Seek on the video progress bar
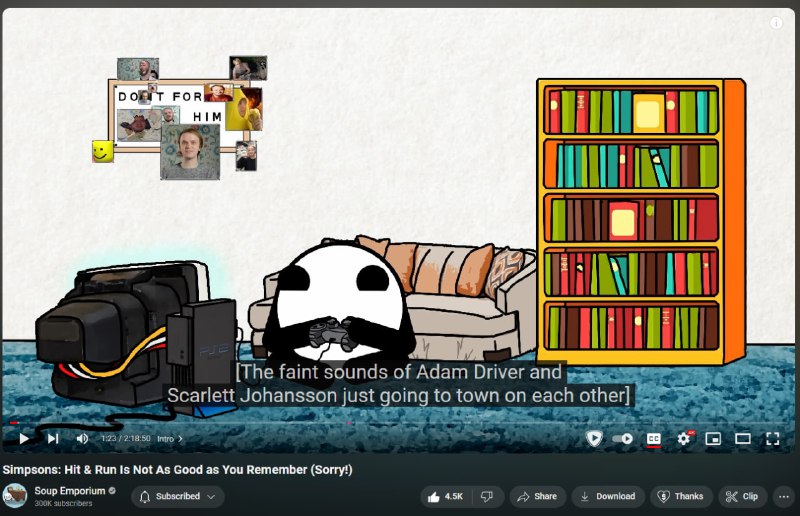This screenshot has width=800, height=516. pyautogui.click(x=398, y=423)
